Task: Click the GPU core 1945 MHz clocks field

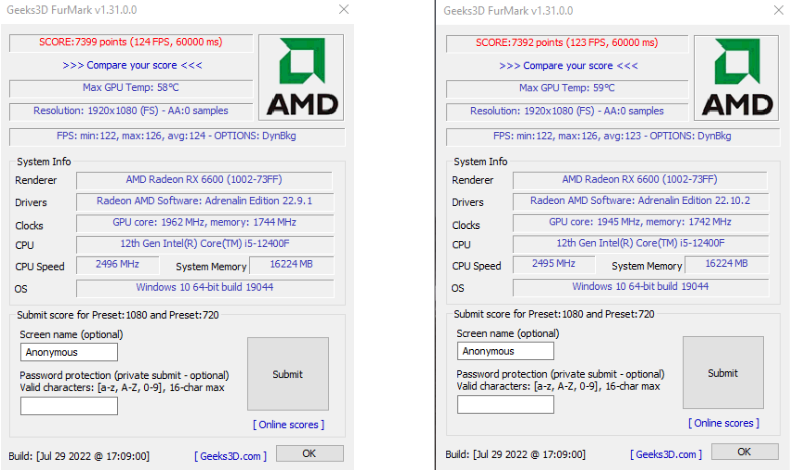Action: click(640, 222)
